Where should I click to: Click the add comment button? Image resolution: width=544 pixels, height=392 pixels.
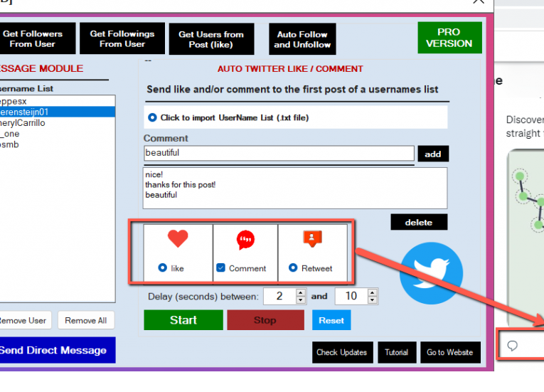(x=433, y=154)
